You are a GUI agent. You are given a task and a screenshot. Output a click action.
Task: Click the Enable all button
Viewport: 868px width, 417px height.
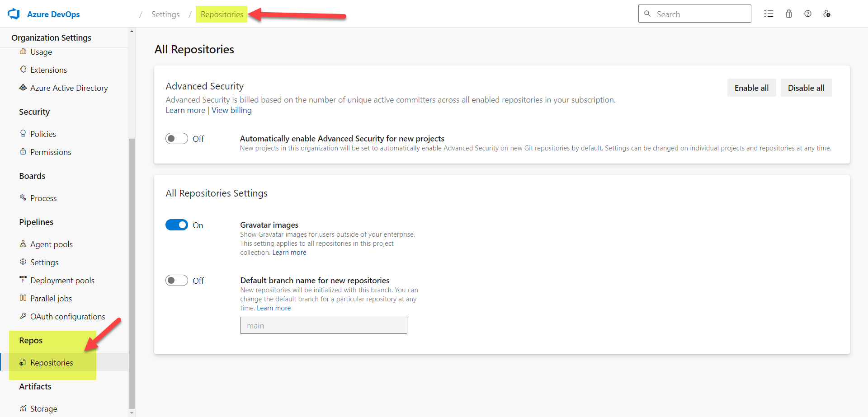[751, 88]
